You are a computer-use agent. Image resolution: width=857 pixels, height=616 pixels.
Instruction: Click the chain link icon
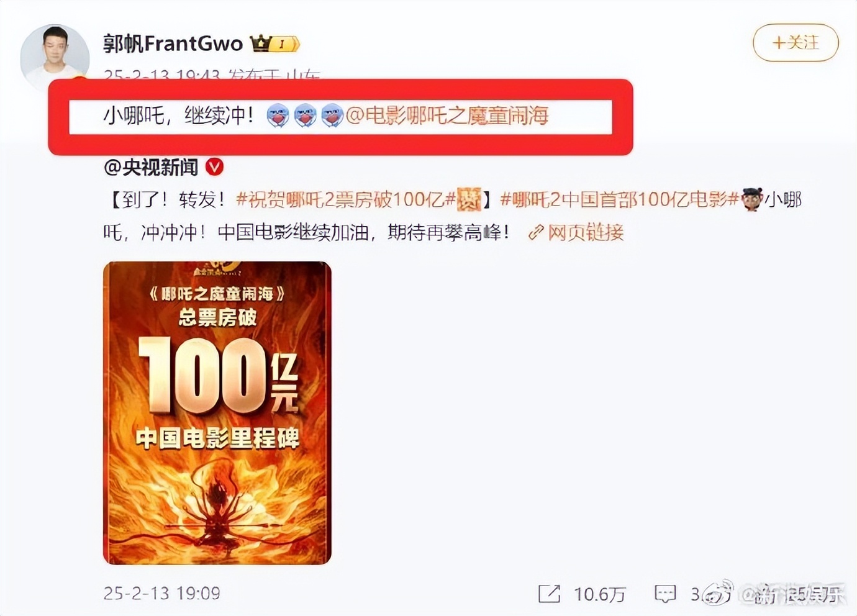coord(535,233)
